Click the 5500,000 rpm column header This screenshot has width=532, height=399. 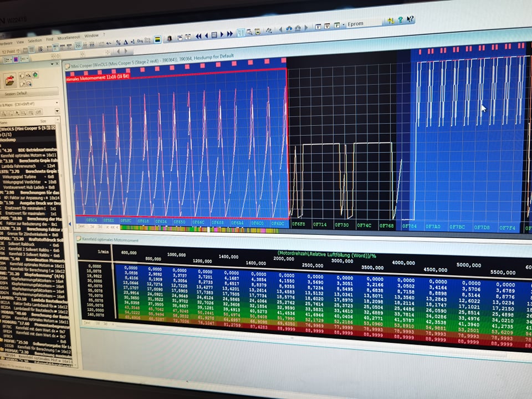click(x=503, y=272)
